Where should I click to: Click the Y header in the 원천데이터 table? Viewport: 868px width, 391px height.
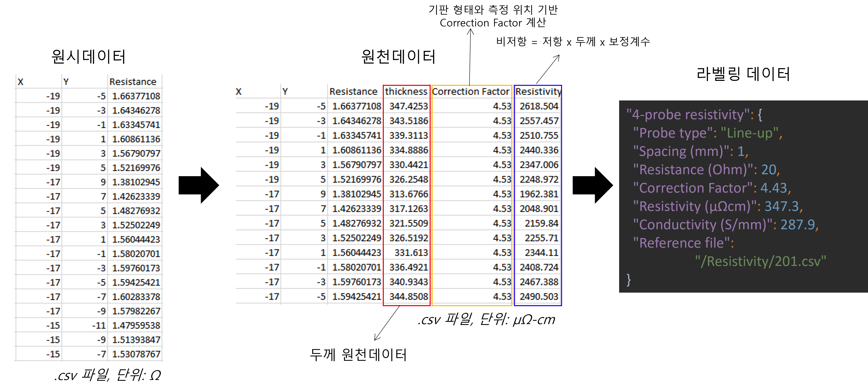point(285,91)
